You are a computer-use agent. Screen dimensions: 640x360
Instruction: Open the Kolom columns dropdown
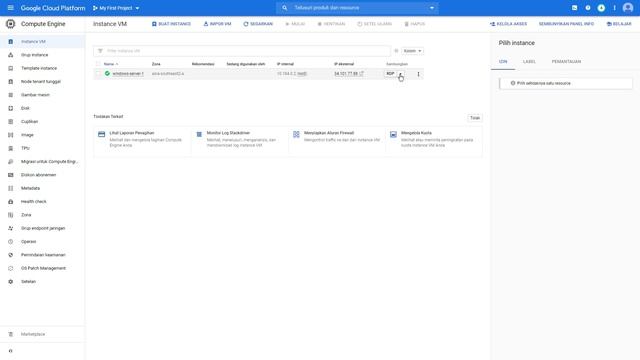pos(413,51)
